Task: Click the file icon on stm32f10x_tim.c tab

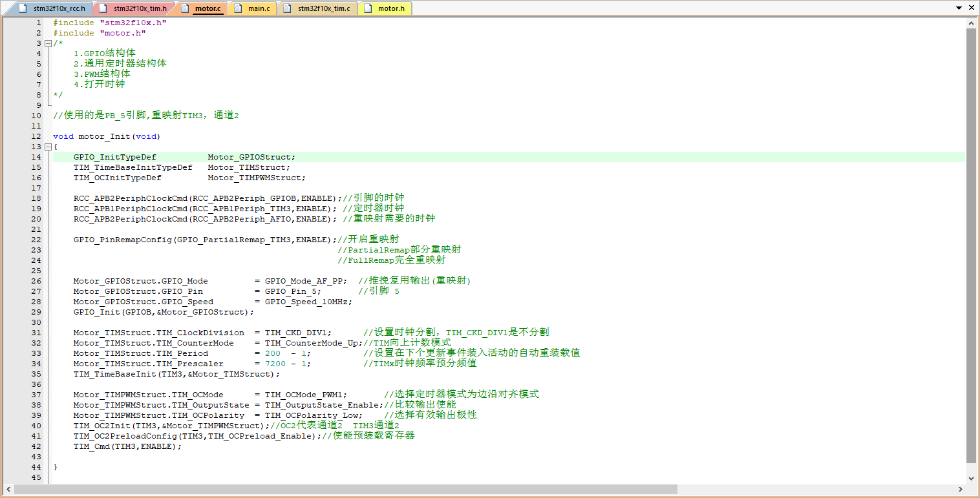Action: [x=288, y=8]
